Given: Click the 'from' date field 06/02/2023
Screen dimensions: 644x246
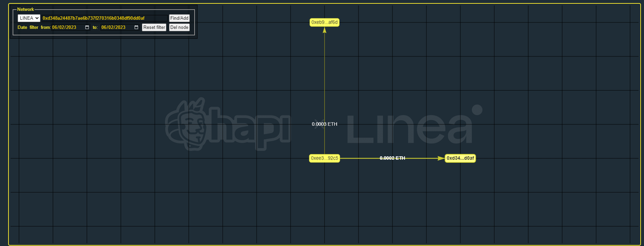Looking at the screenshot, I should 71,27.
